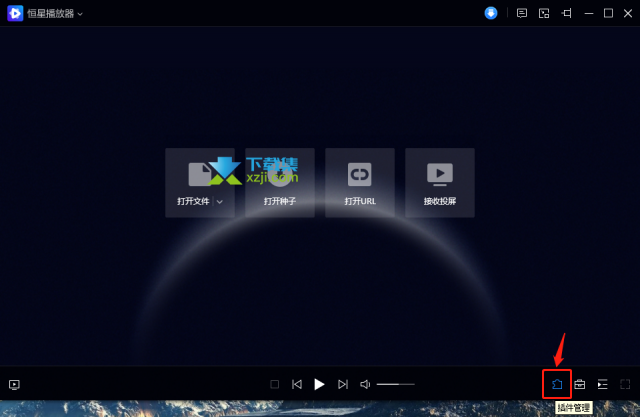Image resolution: width=640 pixels, height=417 pixels.
Task: Pin the window always on top
Action: pyautogui.click(x=567, y=13)
